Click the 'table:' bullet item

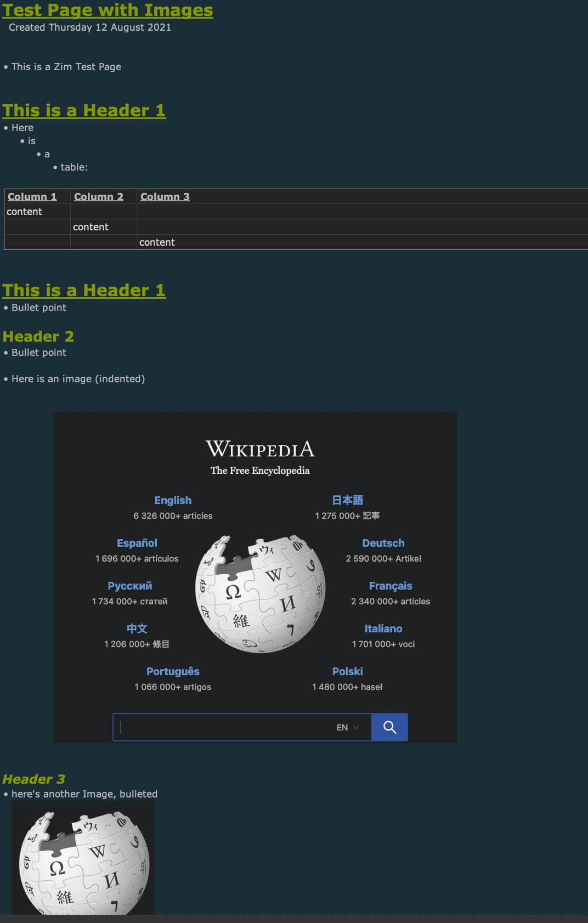pos(74,167)
